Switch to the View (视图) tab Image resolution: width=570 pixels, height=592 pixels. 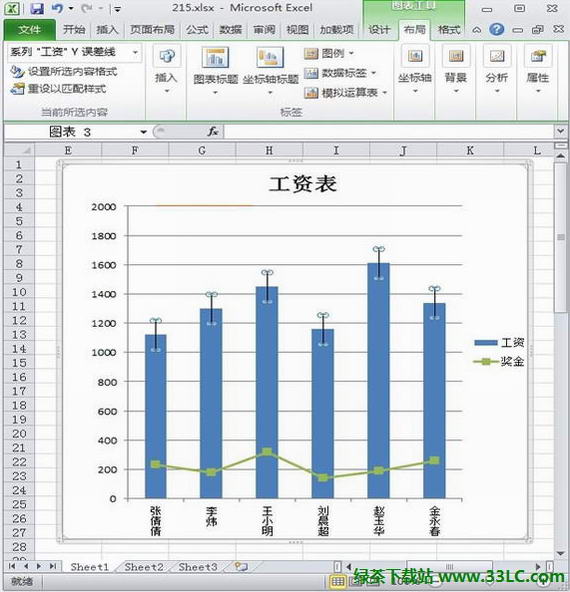pyautogui.click(x=297, y=30)
